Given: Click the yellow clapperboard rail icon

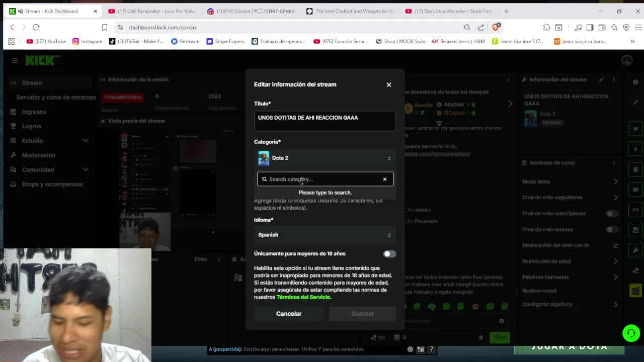Looking at the screenshot, I should tap(635, 290).
